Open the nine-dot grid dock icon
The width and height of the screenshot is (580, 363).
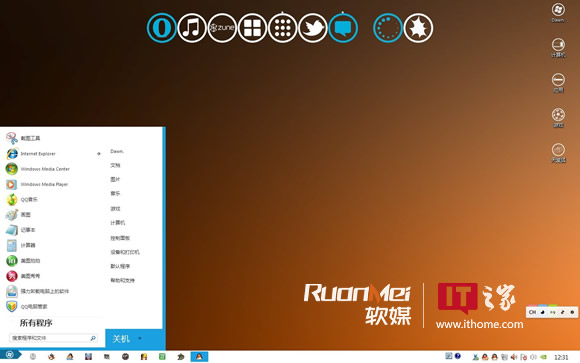pyautogui.click(x=283, y=28)
